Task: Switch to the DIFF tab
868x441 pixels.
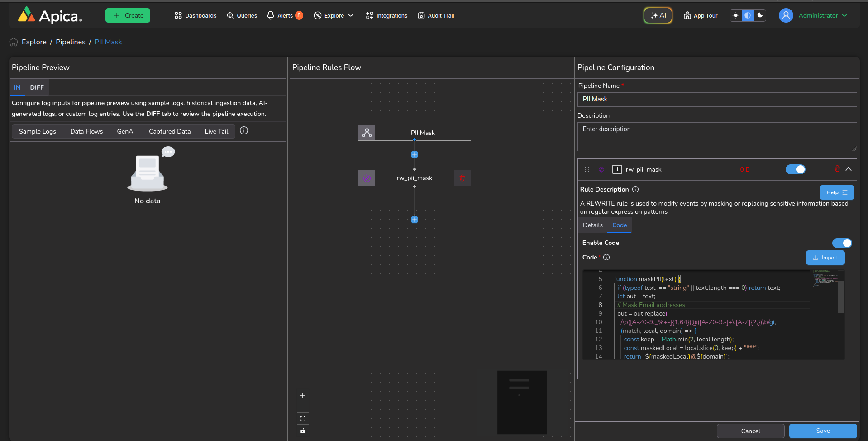Action: click(x=37, y=87)
